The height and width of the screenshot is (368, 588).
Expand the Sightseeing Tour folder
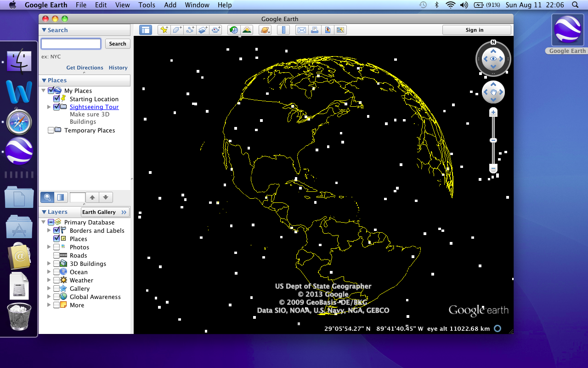49,107
